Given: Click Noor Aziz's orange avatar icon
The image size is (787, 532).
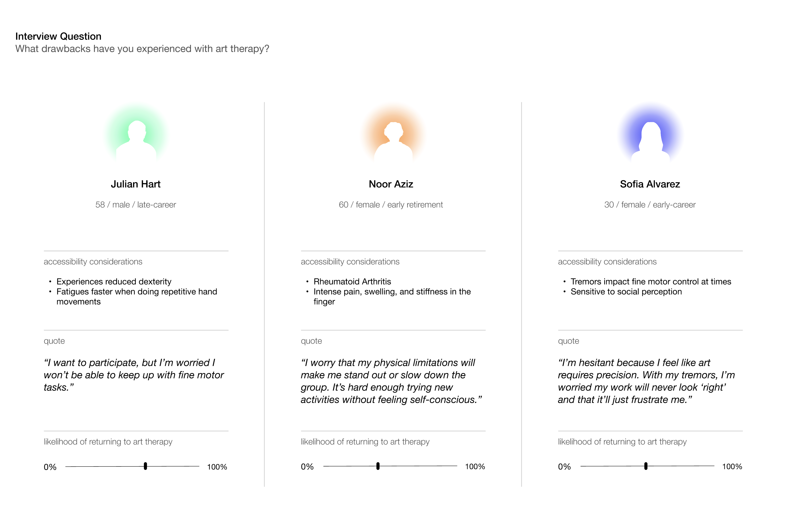Looking at the screenshot, I should point(393,138).
